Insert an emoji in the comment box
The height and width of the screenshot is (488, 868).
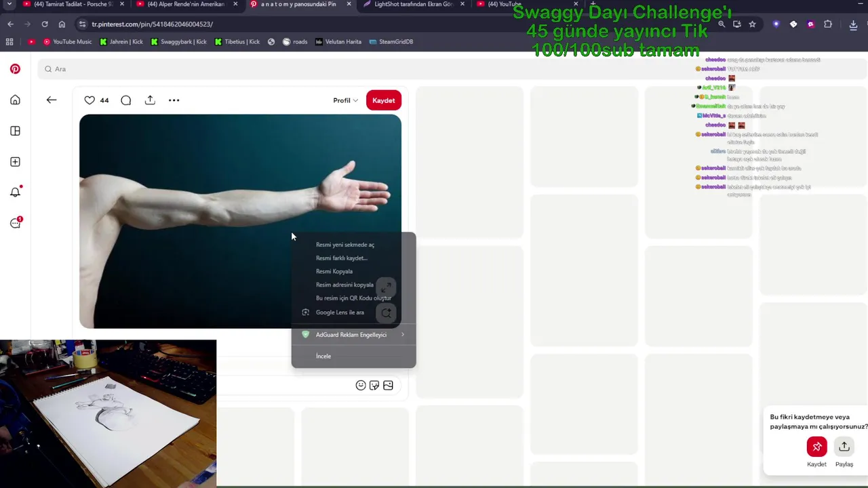tap(361, 385)
